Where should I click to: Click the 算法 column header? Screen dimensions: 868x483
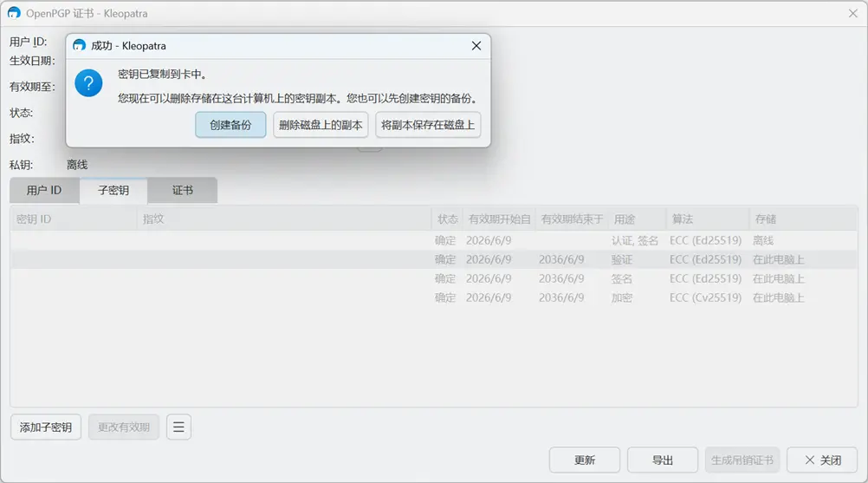pyautogui.click(x=708, y=219)
